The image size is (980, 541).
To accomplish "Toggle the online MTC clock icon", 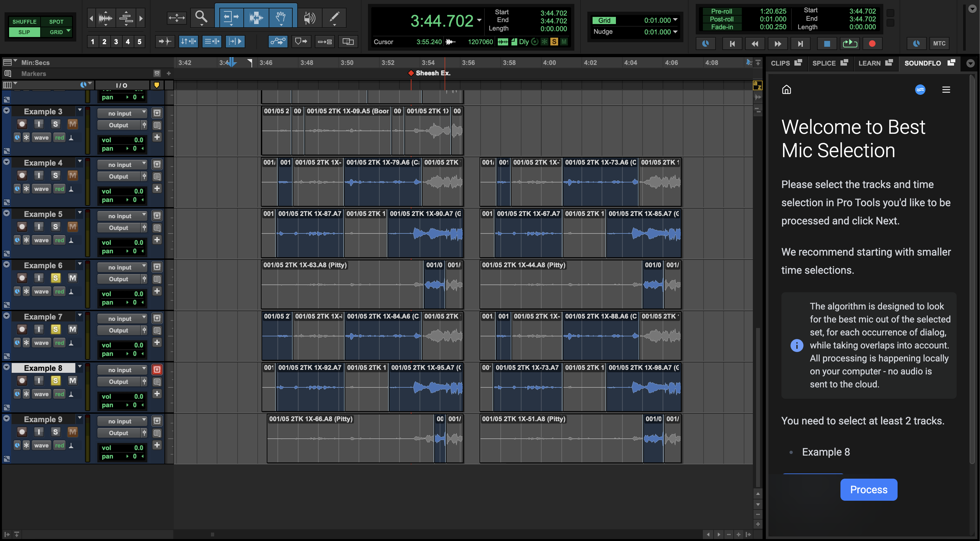I will pos(916,44).
